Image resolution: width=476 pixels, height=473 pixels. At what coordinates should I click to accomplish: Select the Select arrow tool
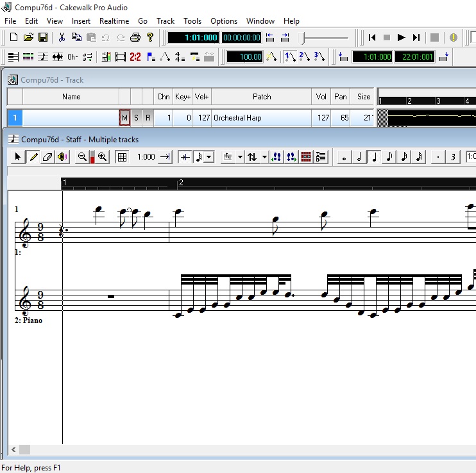pos(17,157)
